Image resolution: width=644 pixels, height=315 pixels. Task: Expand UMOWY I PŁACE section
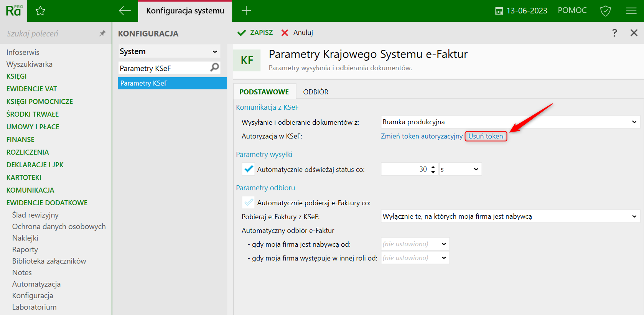point(33,127)
